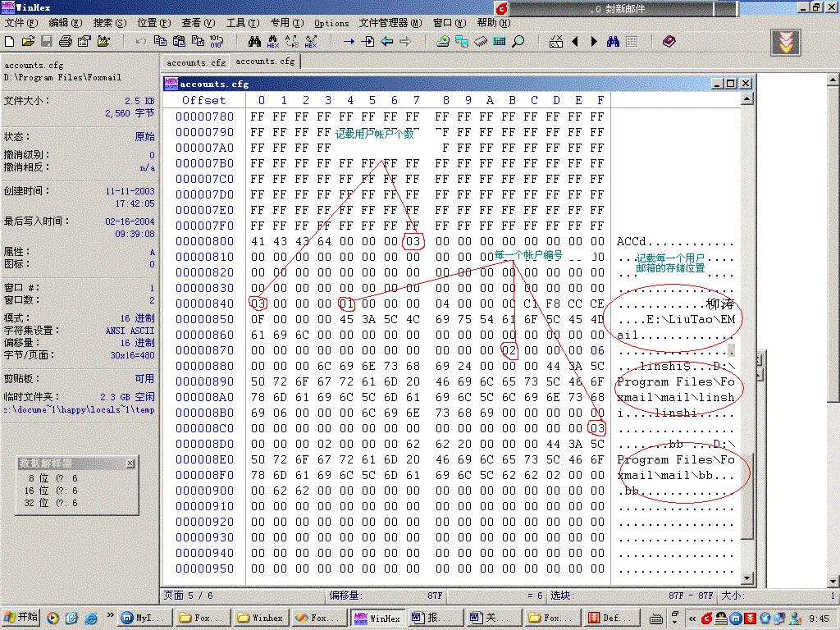Open the 工具(T) menu
Viewport: 840px width, 630px height.
tap(243, 23)
